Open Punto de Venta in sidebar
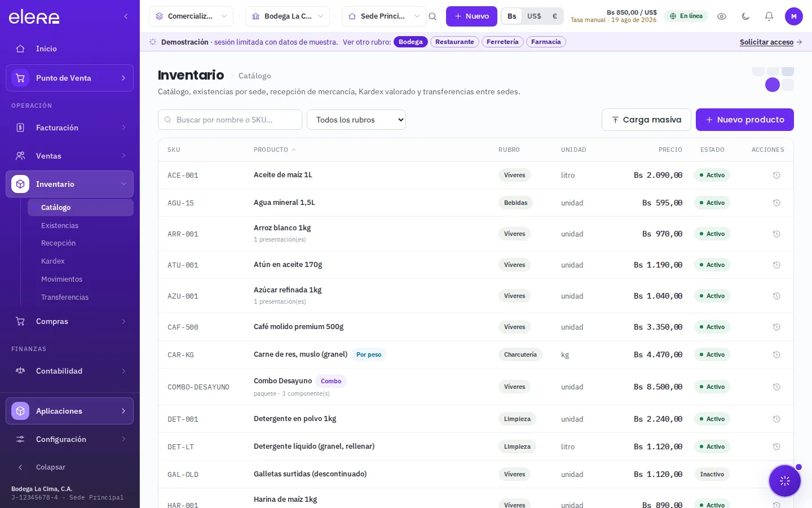 click(x=70, y=78)
